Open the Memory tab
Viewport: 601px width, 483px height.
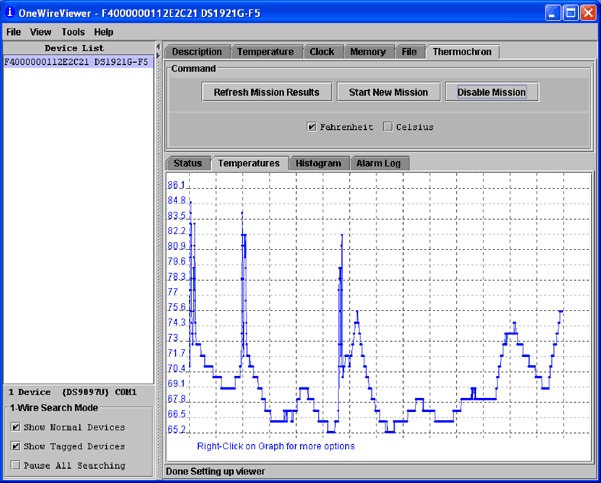pos(367,52)
